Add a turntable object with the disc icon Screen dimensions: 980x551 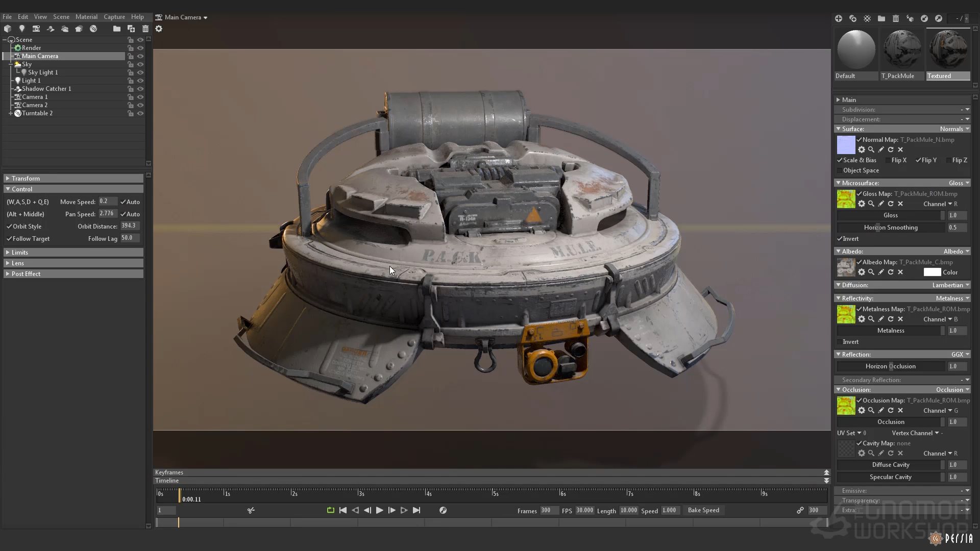coord(93,29)
